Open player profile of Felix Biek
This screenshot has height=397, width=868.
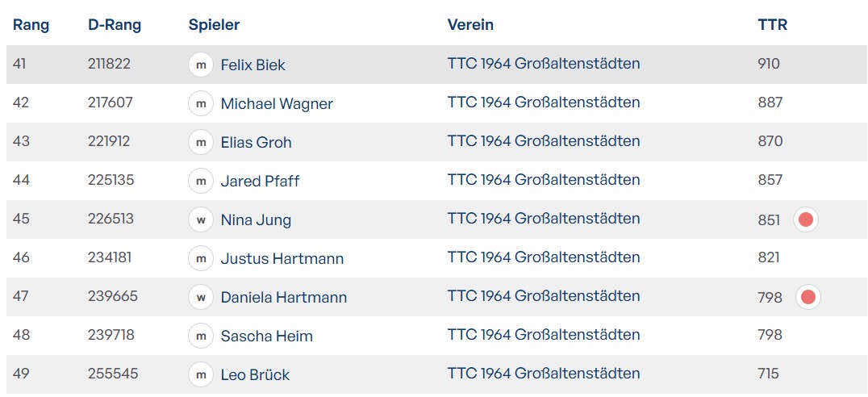tap(252, 65)
